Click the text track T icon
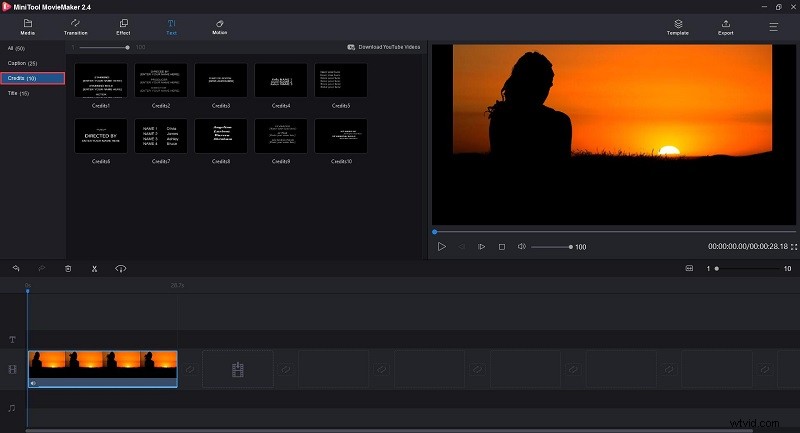Image resolution: width=800 pixels, height=433 pixels. (12, 340)
